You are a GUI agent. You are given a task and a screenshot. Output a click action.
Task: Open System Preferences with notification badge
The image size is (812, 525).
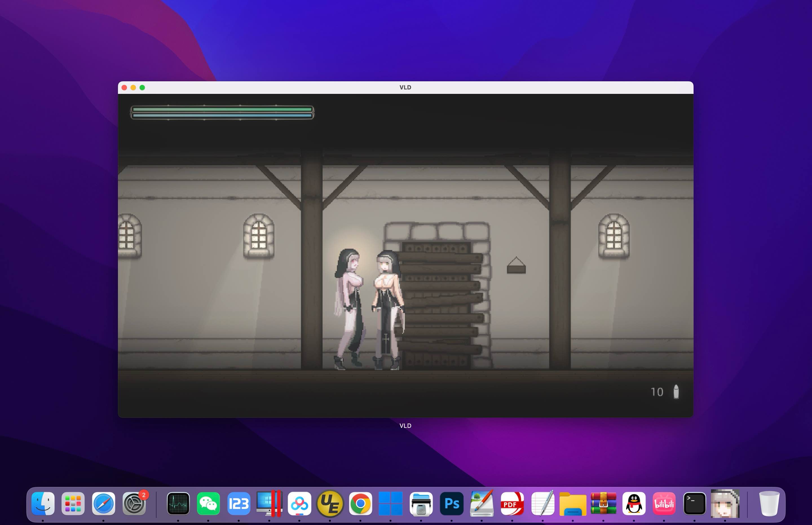pos(134,504)
